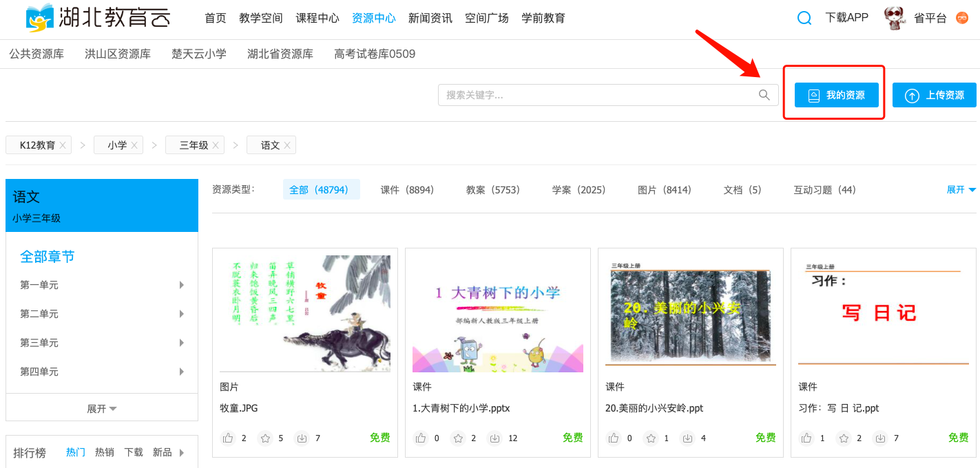
Task: Remove the 三年级 filter tag
Action: [216, 145]
